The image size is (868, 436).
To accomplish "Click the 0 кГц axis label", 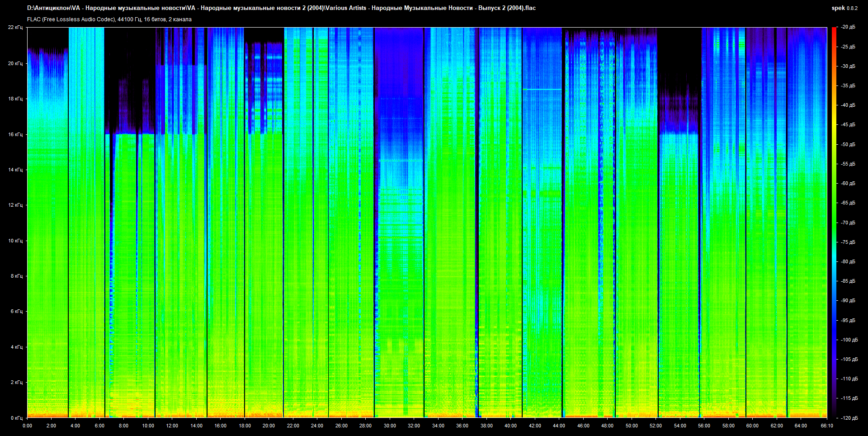I will [x=16, y=418].
